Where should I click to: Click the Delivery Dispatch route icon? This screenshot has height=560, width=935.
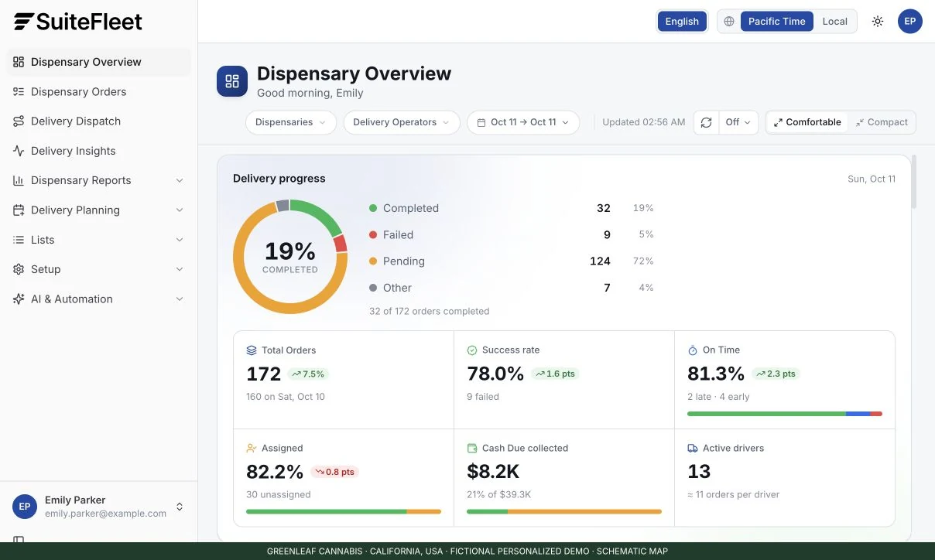pos(19,121)
